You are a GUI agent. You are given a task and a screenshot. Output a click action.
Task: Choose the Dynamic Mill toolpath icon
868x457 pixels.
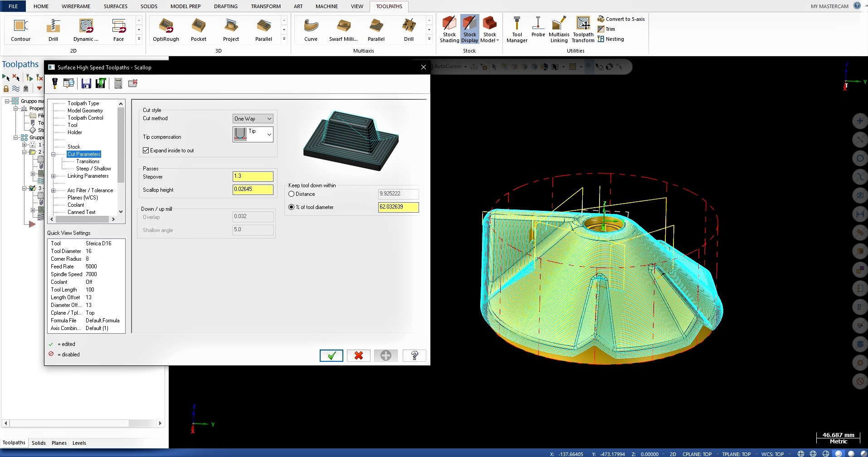click(86, 30)
